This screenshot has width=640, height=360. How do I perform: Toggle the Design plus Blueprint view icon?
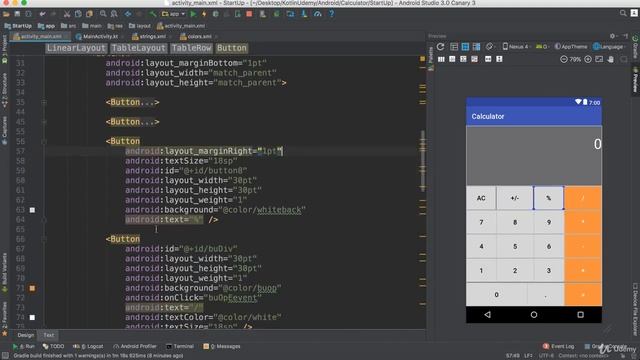coord(476,47)
